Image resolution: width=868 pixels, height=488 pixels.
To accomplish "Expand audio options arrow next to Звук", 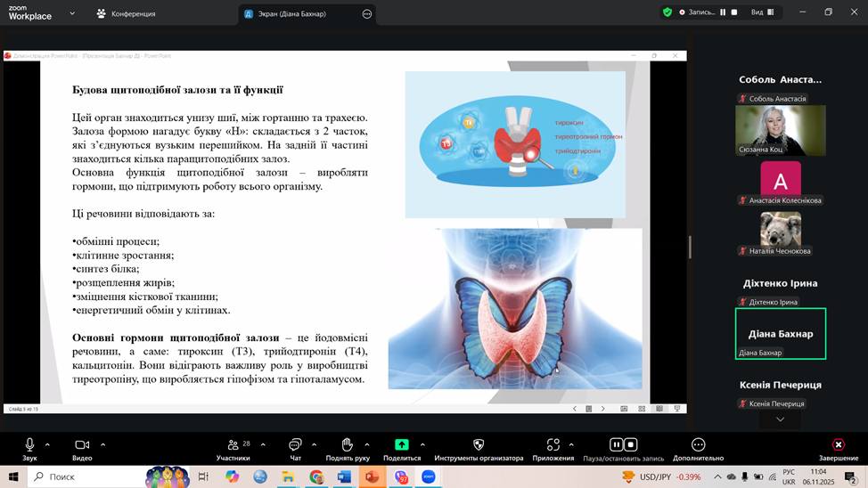I will click(x=47, y=444).
